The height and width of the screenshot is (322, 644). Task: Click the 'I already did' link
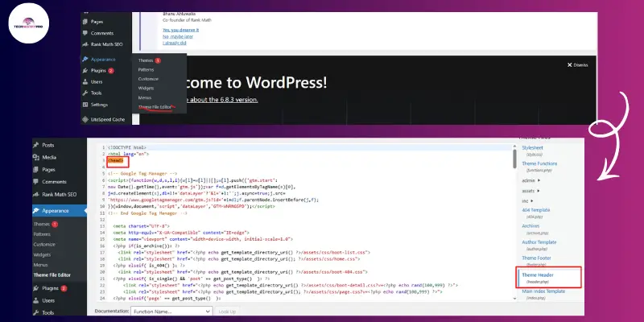[x=175, y=43]
